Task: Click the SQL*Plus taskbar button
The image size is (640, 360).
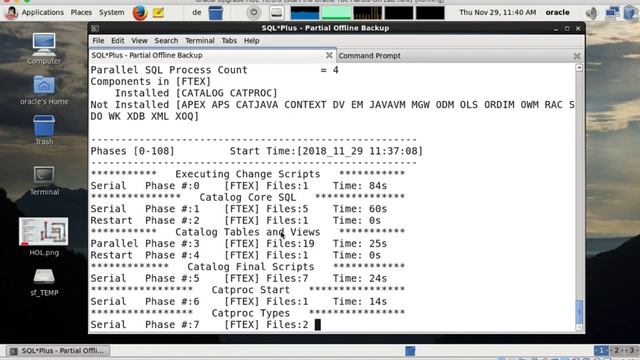Action: 58,351
